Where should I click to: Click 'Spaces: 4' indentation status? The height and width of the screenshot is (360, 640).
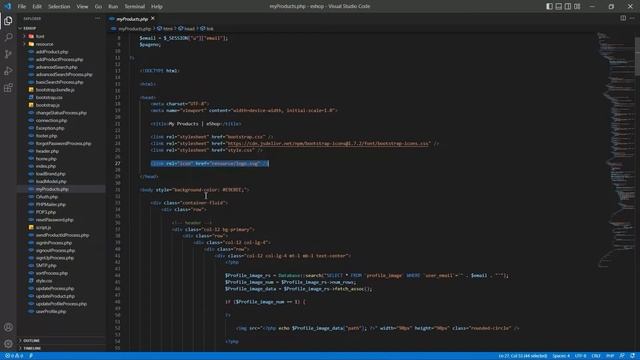pos(561,356)
